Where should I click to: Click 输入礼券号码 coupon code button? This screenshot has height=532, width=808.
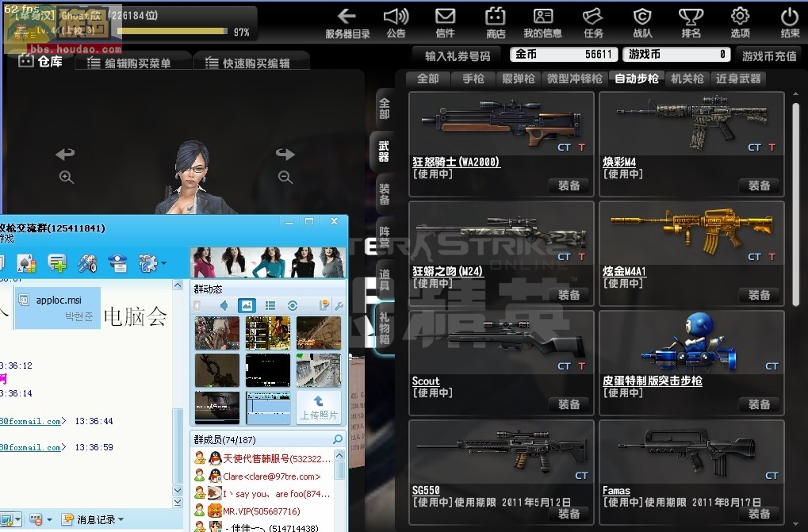click(458, 55)
